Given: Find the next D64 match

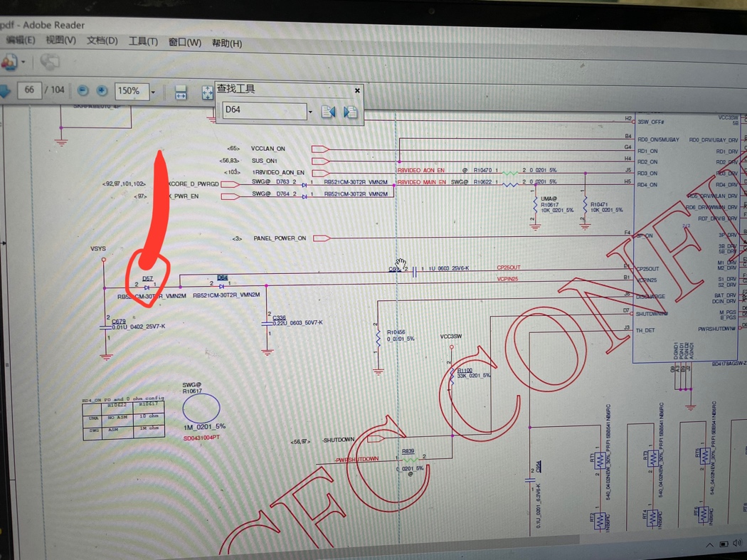Looking at the screenshot, I should click(x=350, y=112).
